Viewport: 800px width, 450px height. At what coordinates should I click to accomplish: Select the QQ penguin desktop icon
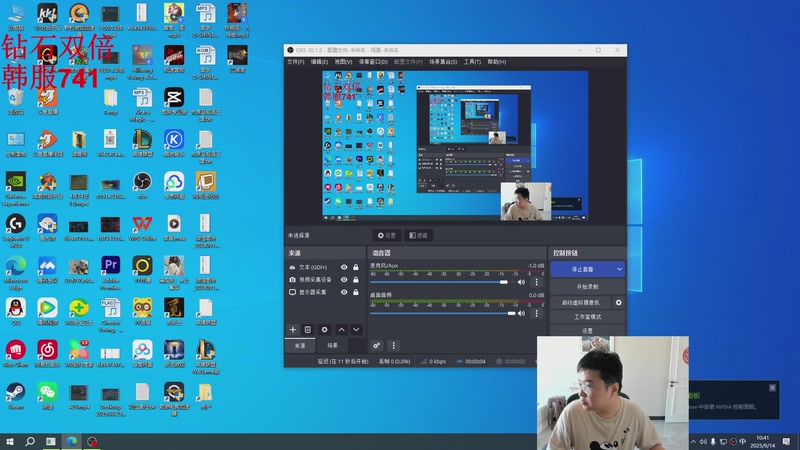pos(16,312)
